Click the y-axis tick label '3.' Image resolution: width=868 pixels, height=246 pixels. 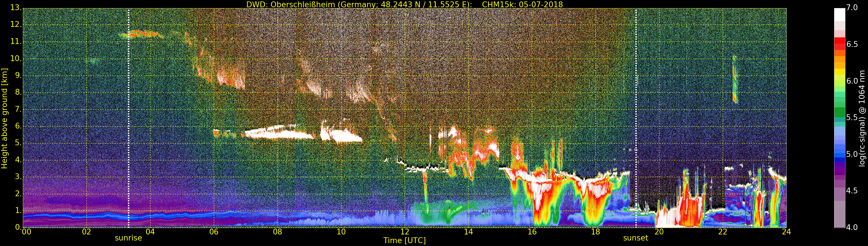point(18,177)
